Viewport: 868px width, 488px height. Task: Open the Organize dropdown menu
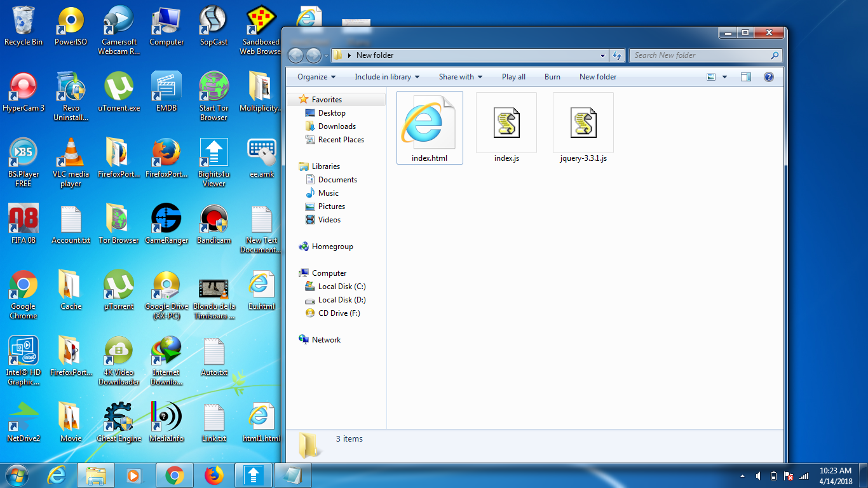(316, 77)
